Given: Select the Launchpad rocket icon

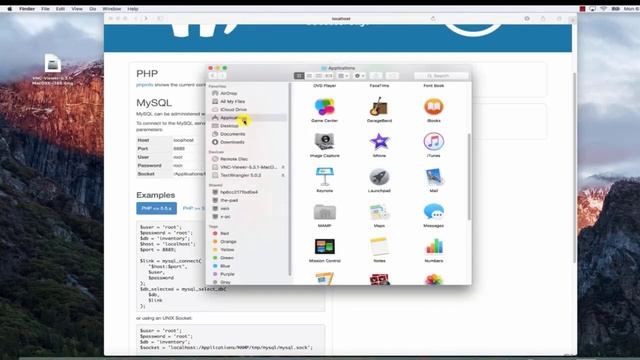Looking at the screenshot, I should [379, 177].
